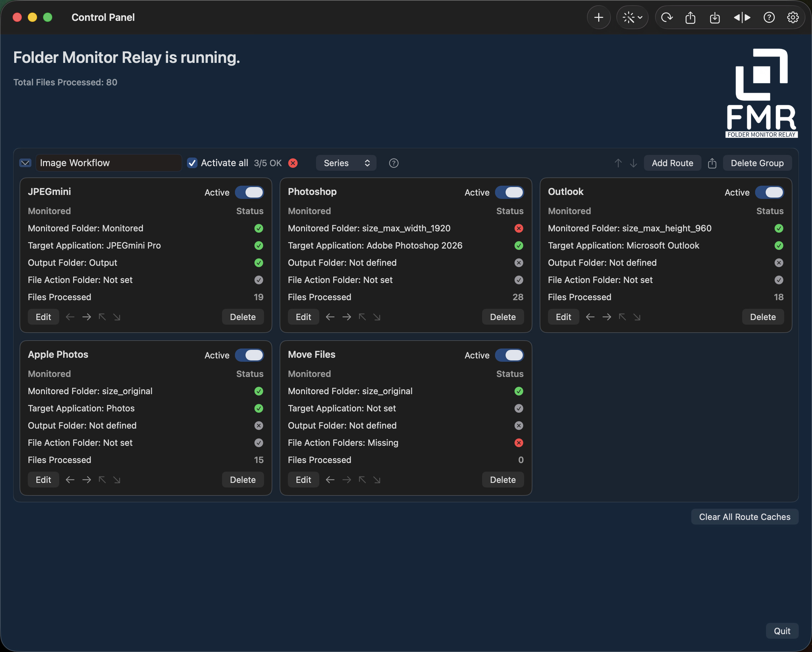Click the Image Workflow name field
This screenshot has height=652, width=812.
[109, 163]
